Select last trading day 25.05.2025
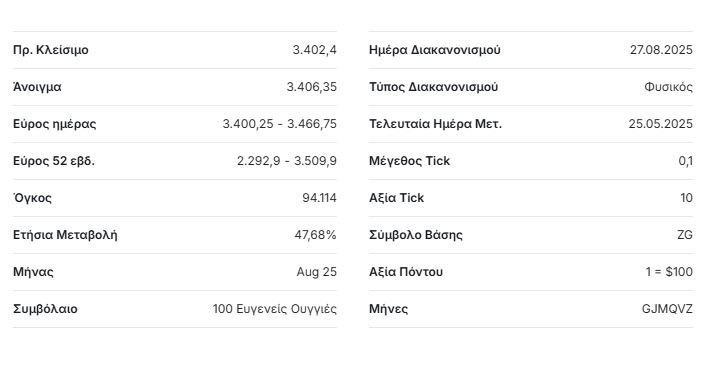Image resolution: width=718 pixels, height=386 pixels. point(661,124)
